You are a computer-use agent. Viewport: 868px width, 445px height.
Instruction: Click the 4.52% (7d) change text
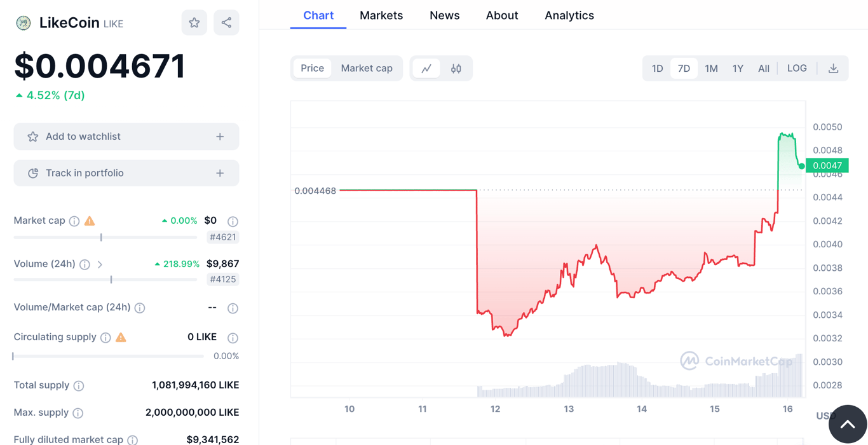50,95
